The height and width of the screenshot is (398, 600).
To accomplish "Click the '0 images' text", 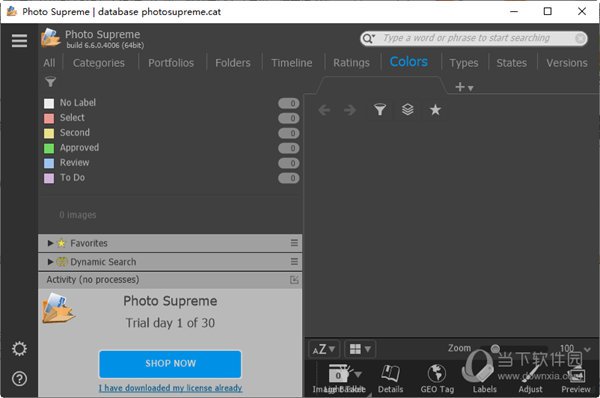I will 78,215.
